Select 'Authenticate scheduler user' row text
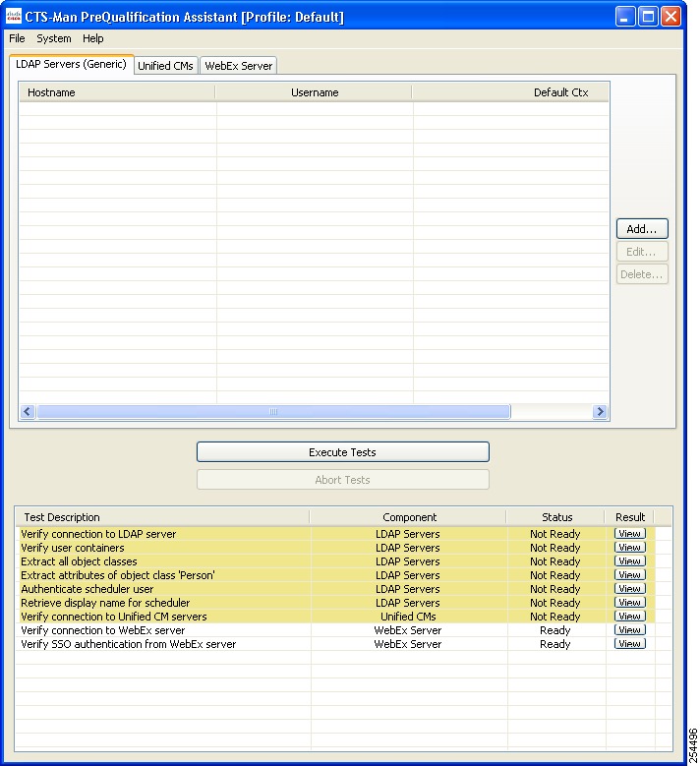Viewport: 700px width, 766px height. (87, 589)
